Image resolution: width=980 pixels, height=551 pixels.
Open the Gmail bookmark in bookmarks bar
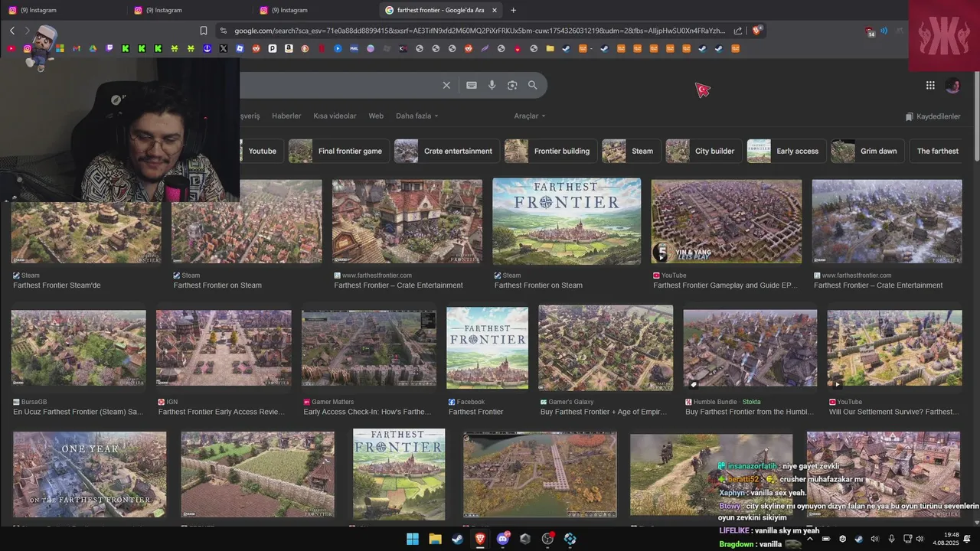click(x=76, y=48)
